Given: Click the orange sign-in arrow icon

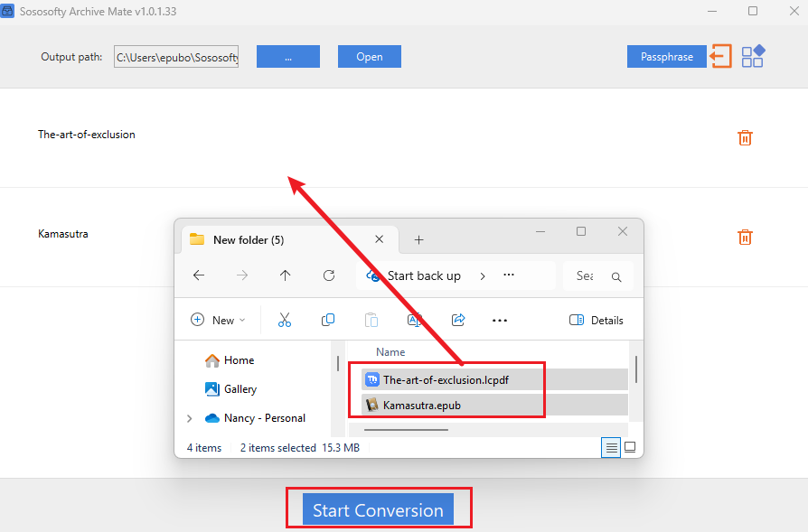Looking at the screenshot, I should (x=720, y=56).
